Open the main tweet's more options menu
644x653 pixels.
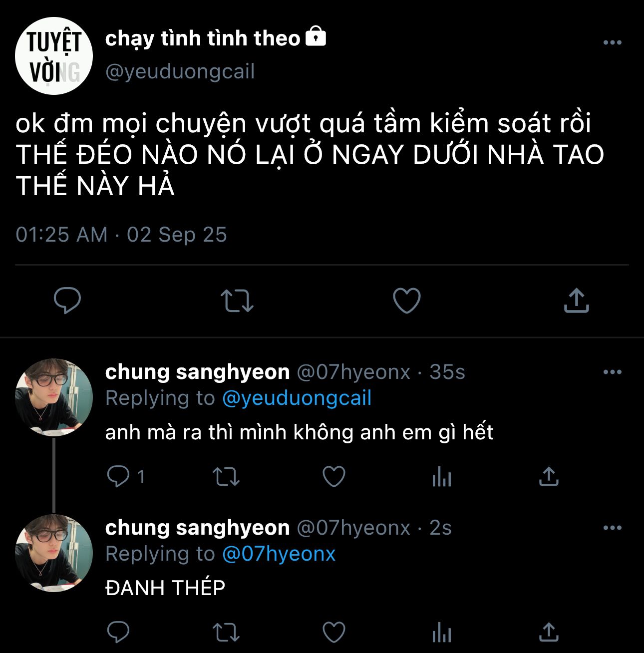coord(612,43)
